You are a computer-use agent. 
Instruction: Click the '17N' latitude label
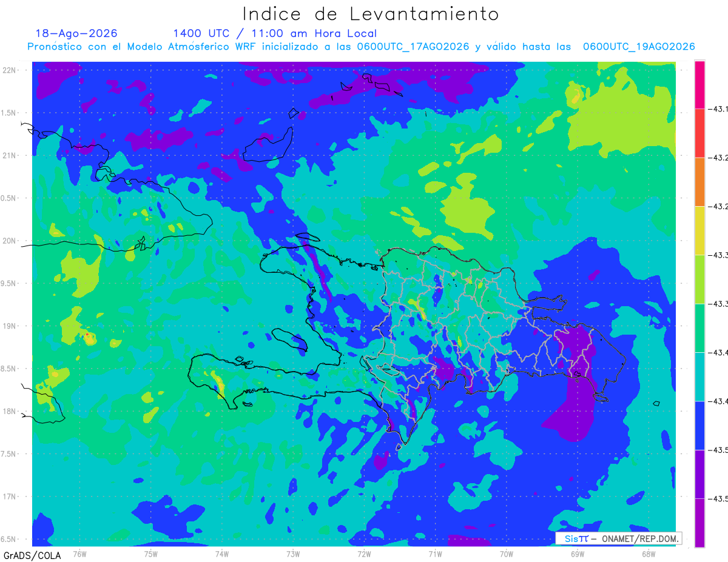tap(10, 497)
